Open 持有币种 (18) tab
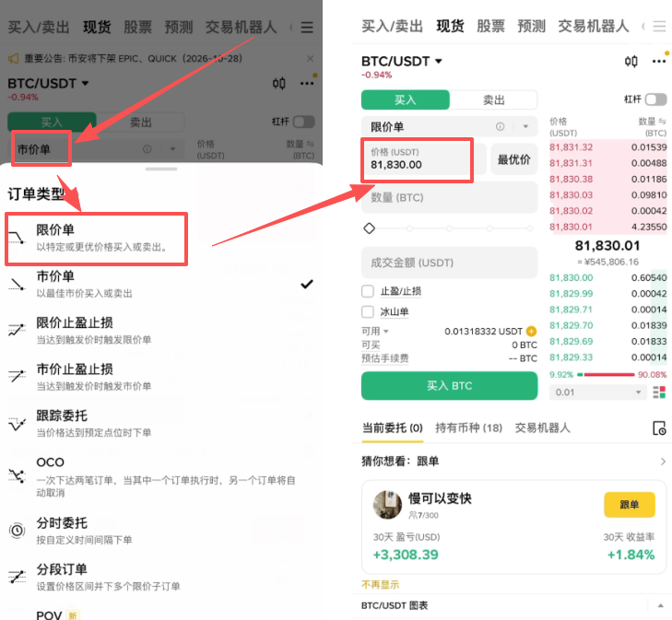 (468, 427)
